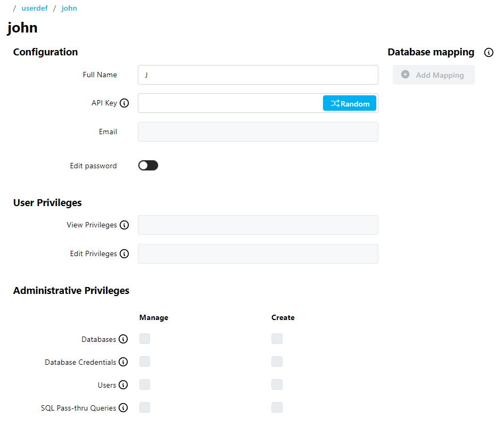Click info icon next to Users
This screenshot has width=504, height=434.
123,385
